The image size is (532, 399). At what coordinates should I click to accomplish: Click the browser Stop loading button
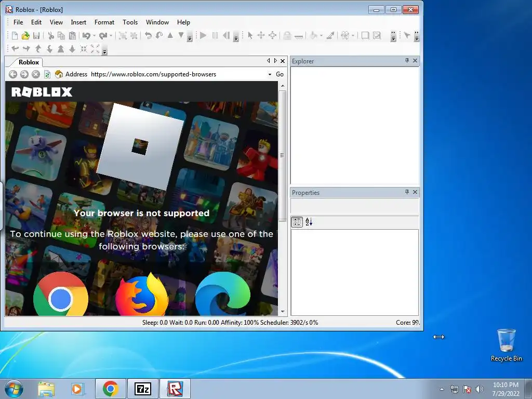click(x=36, y=74)
